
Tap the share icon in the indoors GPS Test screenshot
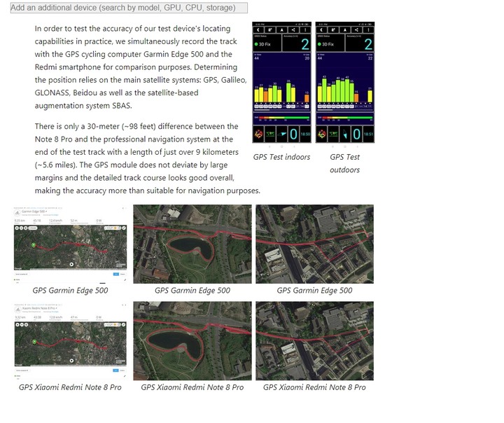pos(293,30)
